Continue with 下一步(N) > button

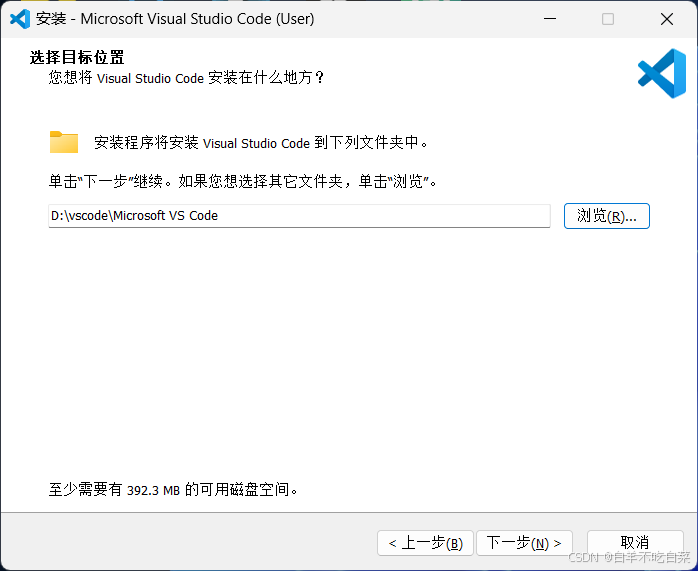[524, 543]
